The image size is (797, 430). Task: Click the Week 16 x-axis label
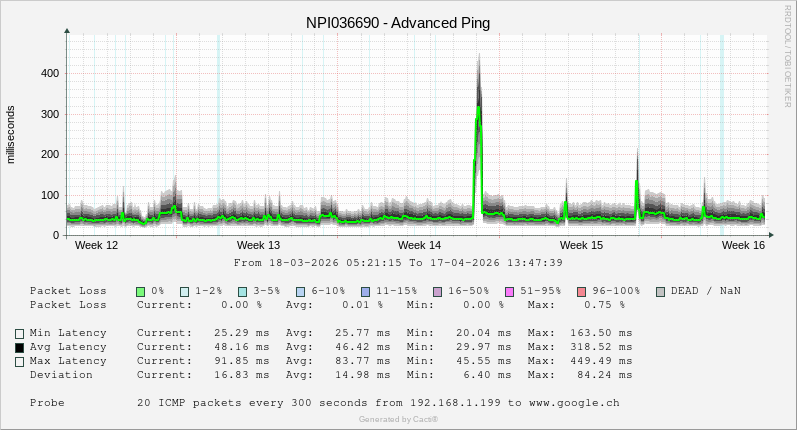[743, 245]
